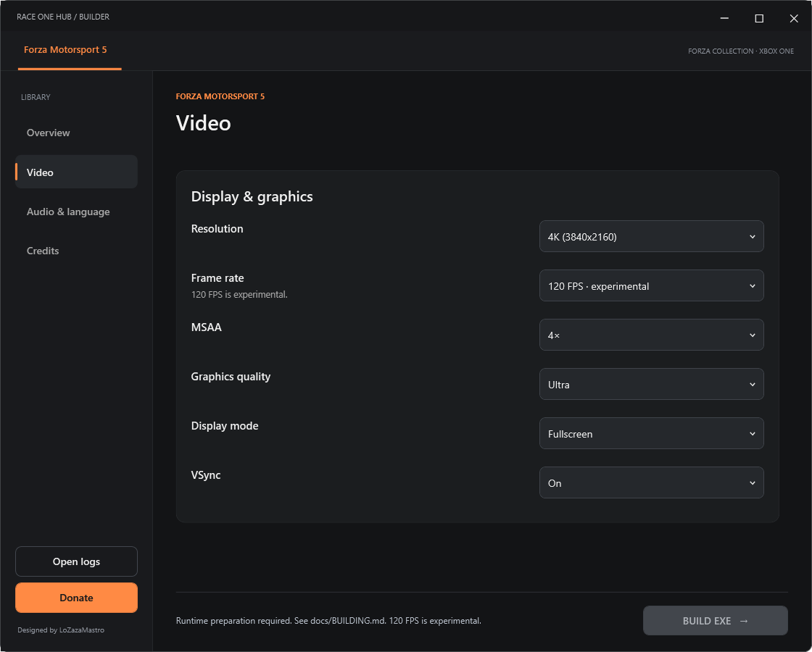
Task: Click the Open logs button
Action: tap(76, 561)
